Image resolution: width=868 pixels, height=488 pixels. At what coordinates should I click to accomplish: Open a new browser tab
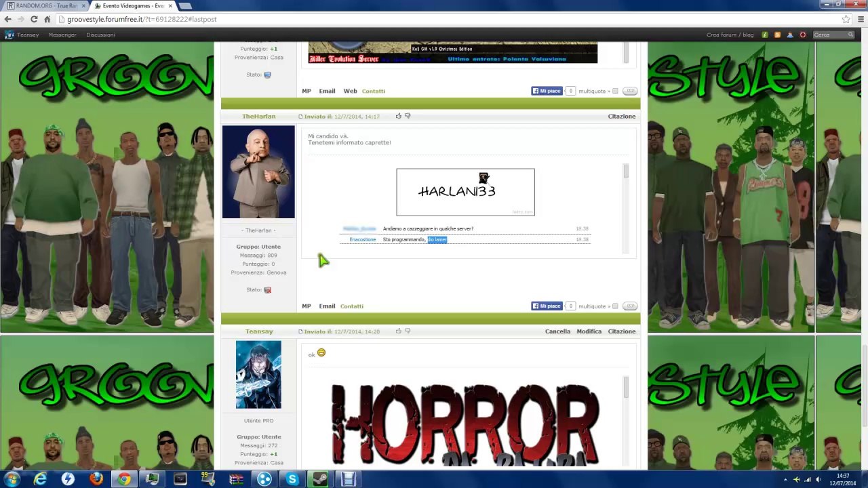(x=184, y=5)
